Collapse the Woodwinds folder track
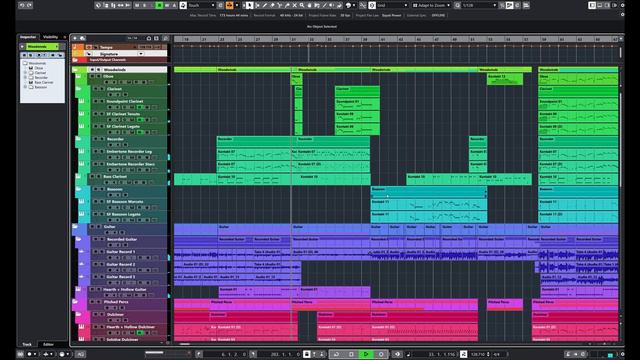 point(75,69)
